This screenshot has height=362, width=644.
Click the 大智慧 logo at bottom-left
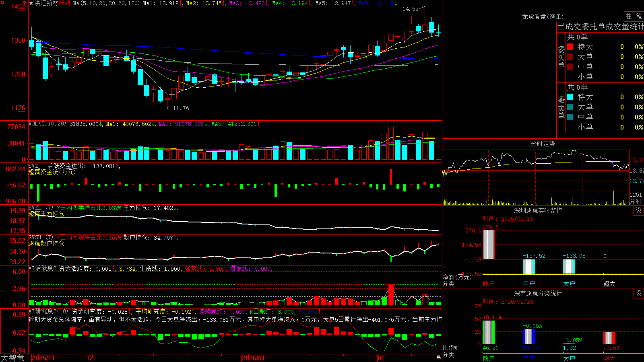click(12, 358)
